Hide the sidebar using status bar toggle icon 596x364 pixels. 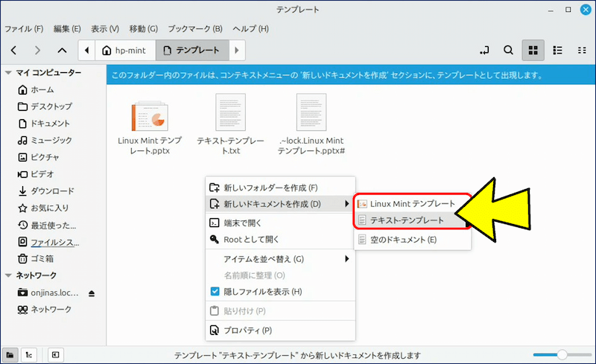[55, 355]
